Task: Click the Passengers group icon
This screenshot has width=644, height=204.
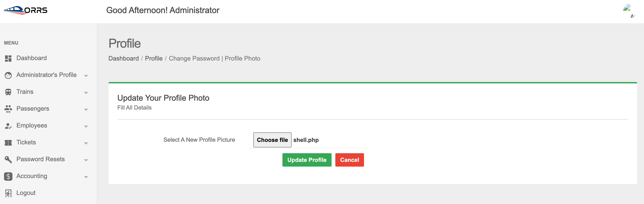Action: point(8,109)
